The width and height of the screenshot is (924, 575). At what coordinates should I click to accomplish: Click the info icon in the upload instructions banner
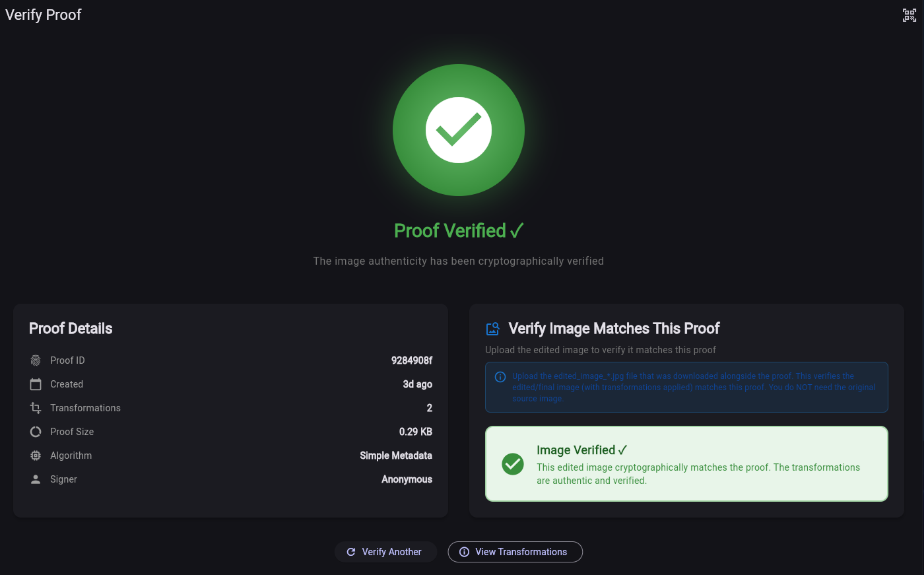tap(500, 376)
